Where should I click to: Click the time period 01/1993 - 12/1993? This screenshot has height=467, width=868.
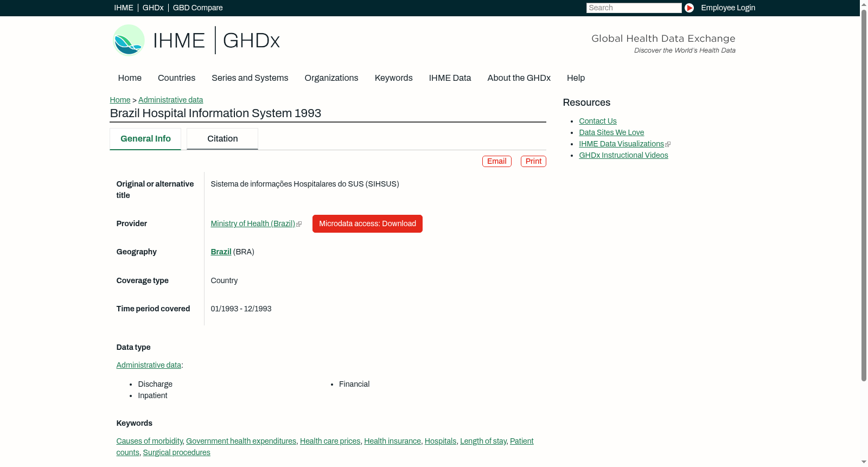[x=241, y=309]
